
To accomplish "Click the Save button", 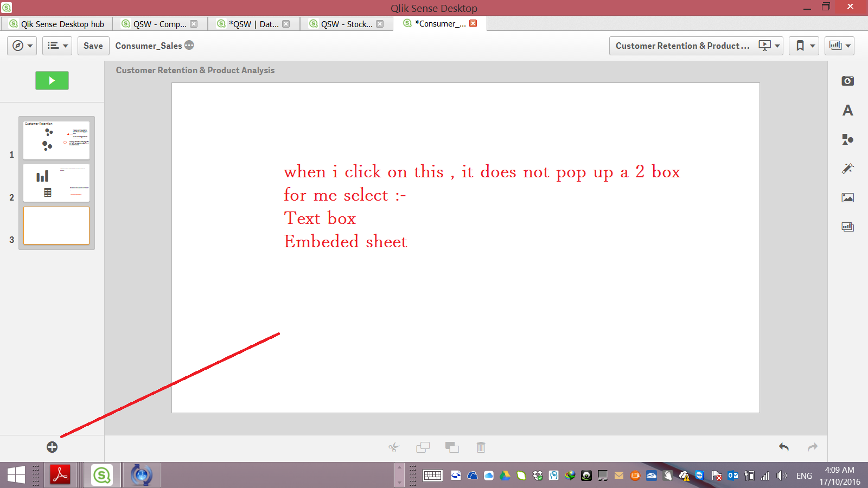I will 93,46.
